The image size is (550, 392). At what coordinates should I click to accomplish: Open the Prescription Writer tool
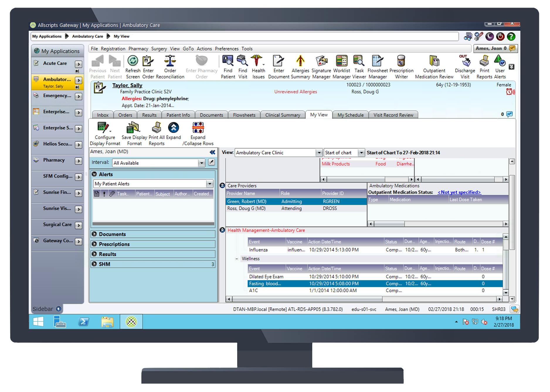(401, 61)
